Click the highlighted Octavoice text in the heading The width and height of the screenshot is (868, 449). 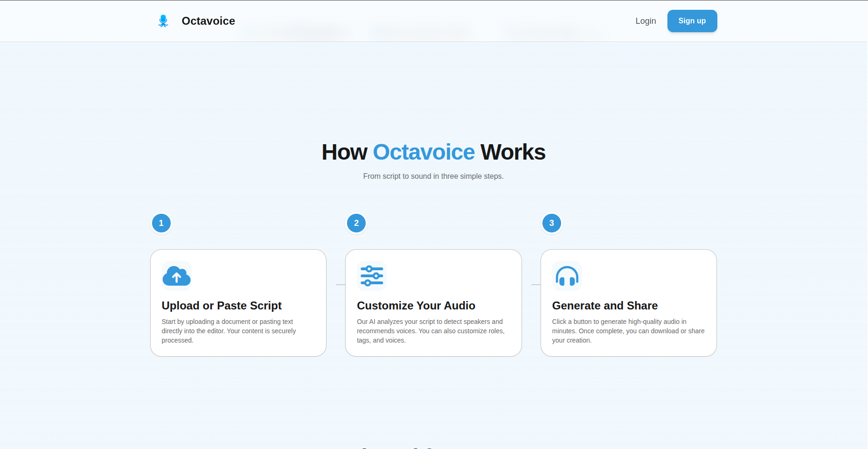pos(424,152)
